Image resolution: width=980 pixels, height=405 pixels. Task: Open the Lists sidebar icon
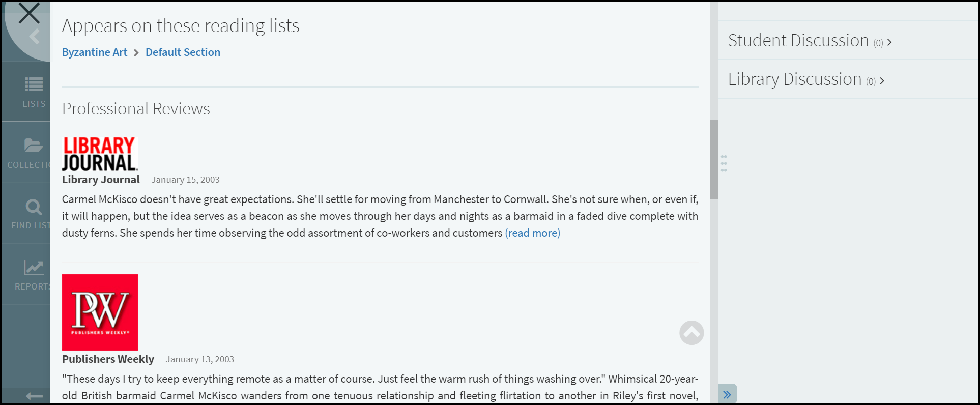34,84
